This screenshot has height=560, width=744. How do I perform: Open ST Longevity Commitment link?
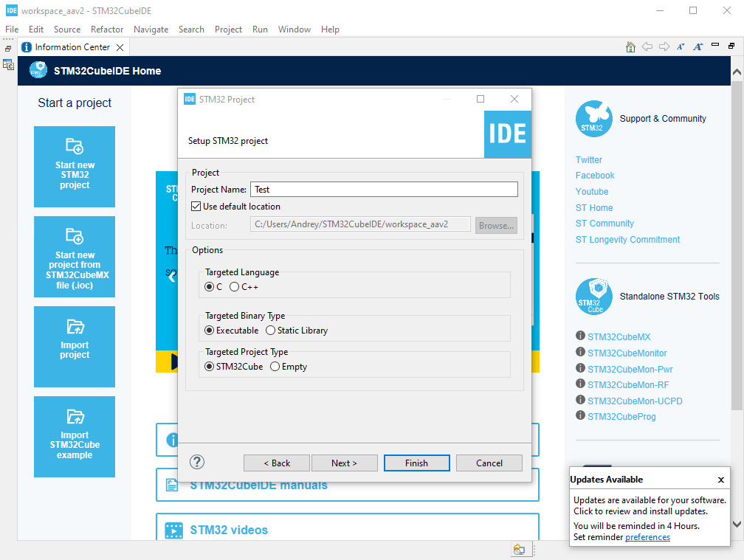pyautogui.click(x=627, y=240)
